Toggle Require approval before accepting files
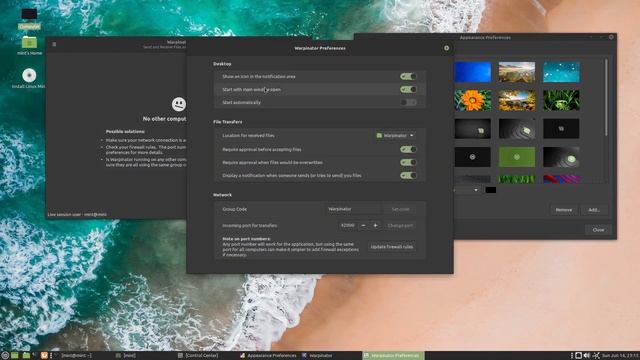Viewport: 640px width, 360px height. pyautogui.click(x=408, y=149)
